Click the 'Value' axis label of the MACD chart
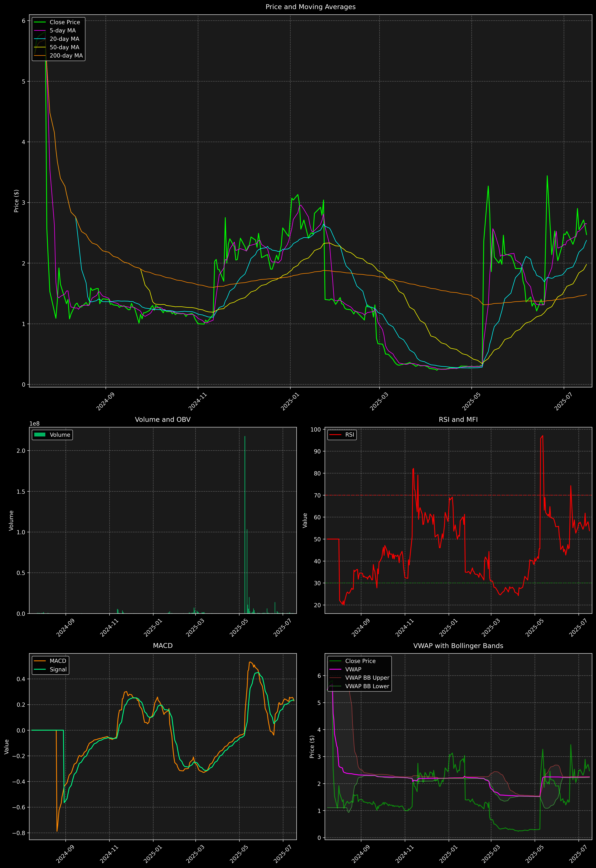 coord(6,747)
